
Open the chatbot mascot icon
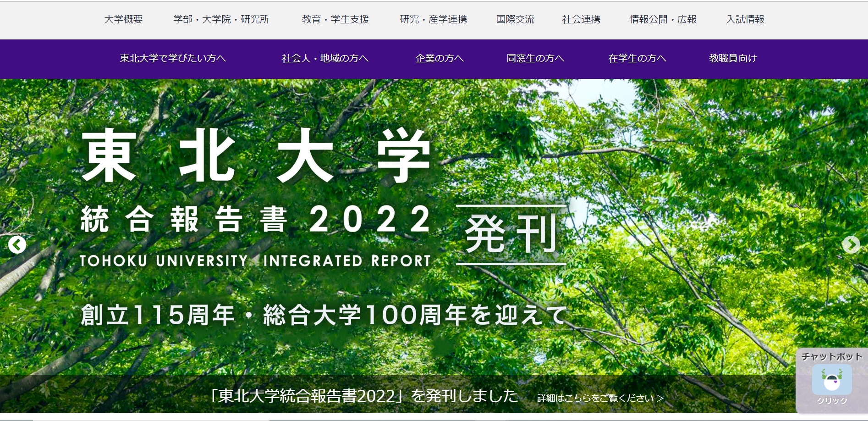[x=832, y=380]
